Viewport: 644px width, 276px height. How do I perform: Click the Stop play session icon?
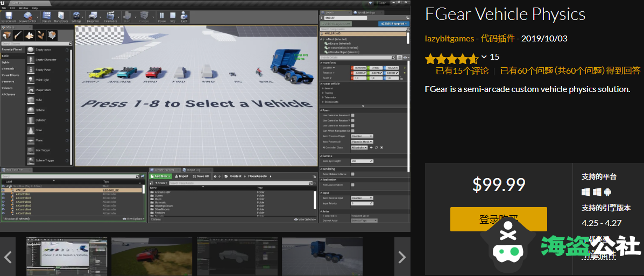tap(173, 17)
